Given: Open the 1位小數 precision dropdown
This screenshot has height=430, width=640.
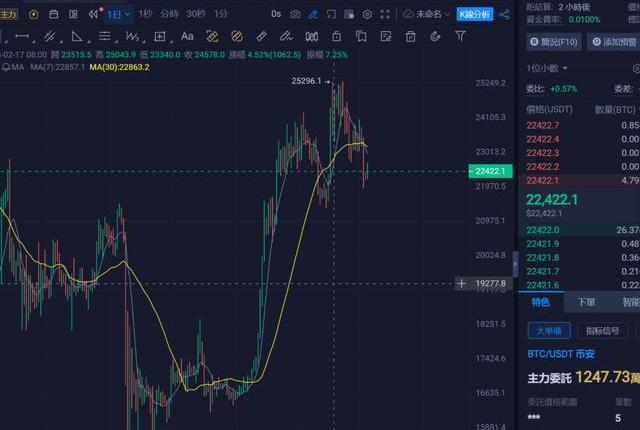Looking at the screenshot, I should click(549, 68).
